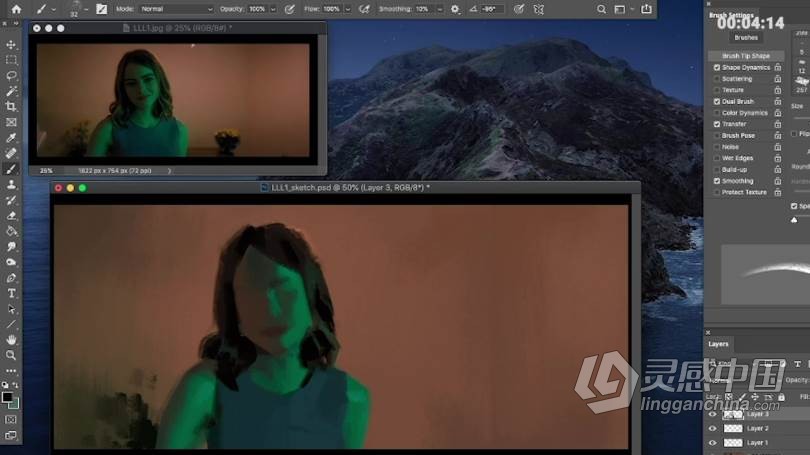Open the Mode dropdown set to Normal
The height and width of the screenshot is (455, 810).
[176, 9]
